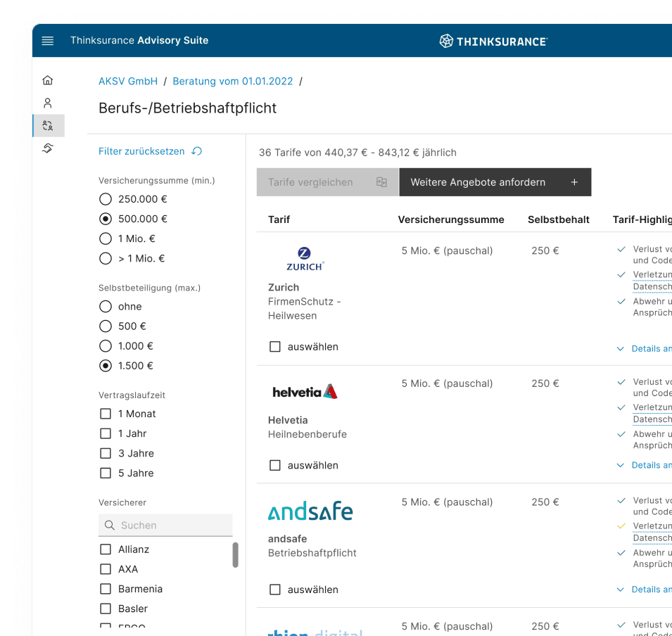This screenshot has width=672, height=636.
Task: Expand Details for the Helvetia tariff
Action: (x=644, y=465)
